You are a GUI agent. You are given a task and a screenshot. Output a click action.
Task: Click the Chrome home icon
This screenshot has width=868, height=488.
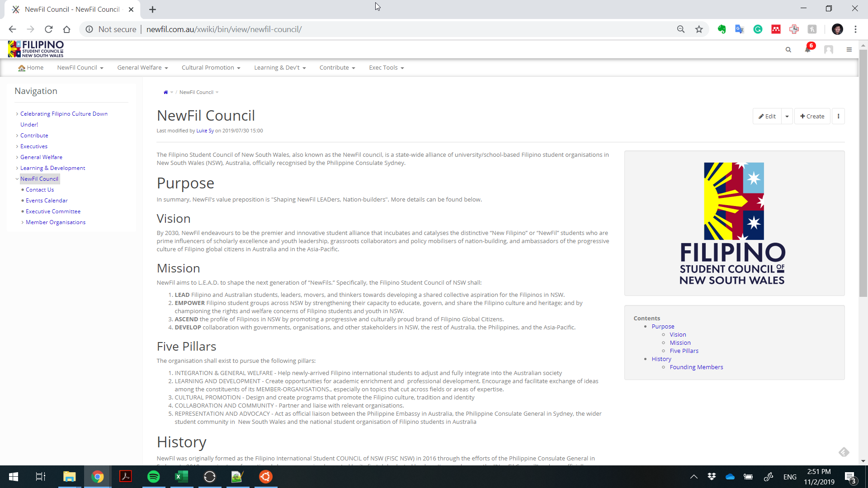[x=66, y=29]
